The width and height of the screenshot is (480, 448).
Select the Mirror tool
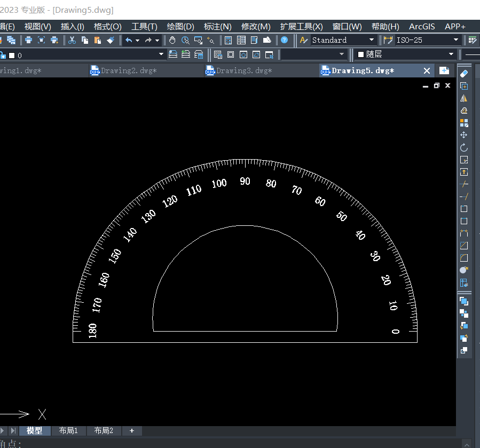click(464, 98)
